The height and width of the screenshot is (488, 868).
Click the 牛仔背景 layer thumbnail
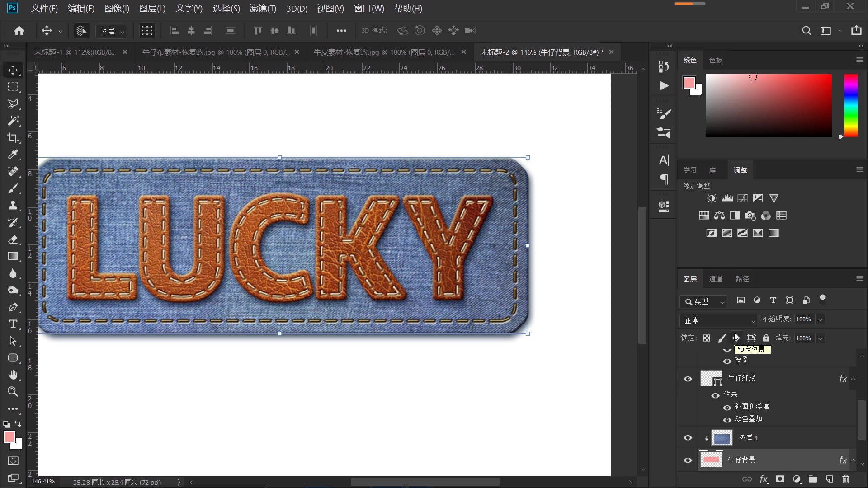(711, 460)
